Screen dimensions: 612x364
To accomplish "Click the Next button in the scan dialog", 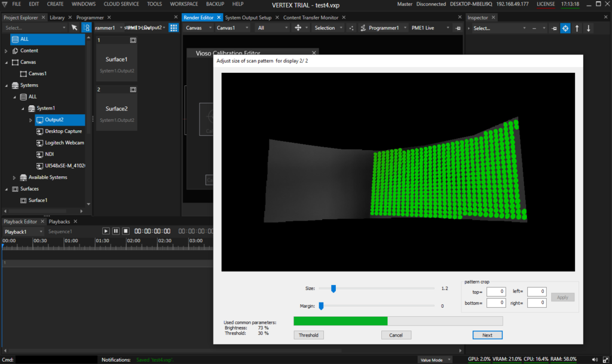I will [487, 335].
